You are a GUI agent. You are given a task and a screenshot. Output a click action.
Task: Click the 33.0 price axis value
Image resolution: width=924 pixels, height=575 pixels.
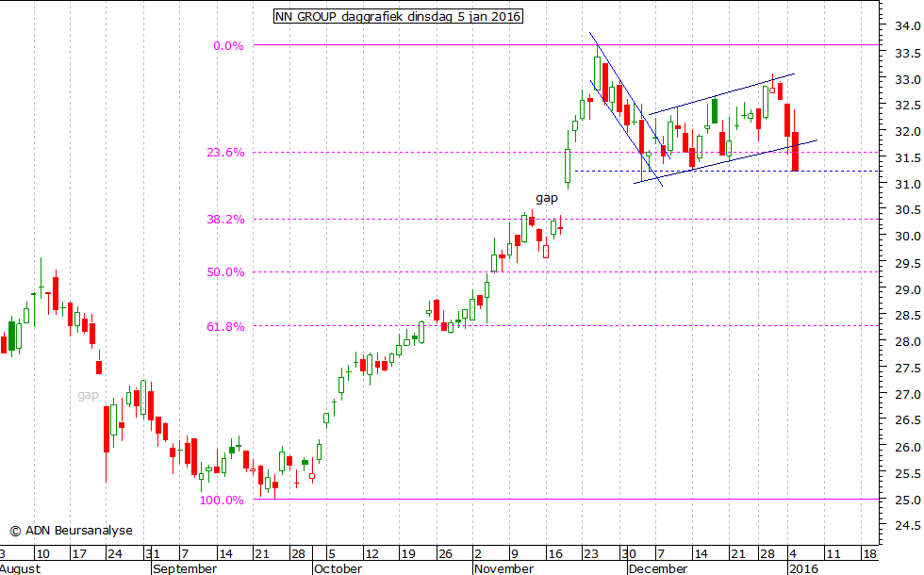point(908,79)
